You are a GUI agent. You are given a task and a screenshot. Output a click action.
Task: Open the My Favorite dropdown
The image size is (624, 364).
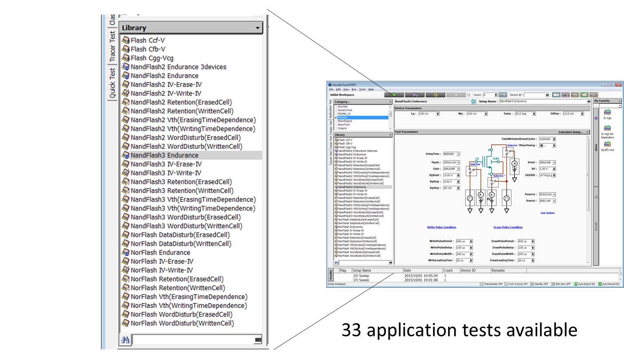pyautogui.click(x=607, y=101)
